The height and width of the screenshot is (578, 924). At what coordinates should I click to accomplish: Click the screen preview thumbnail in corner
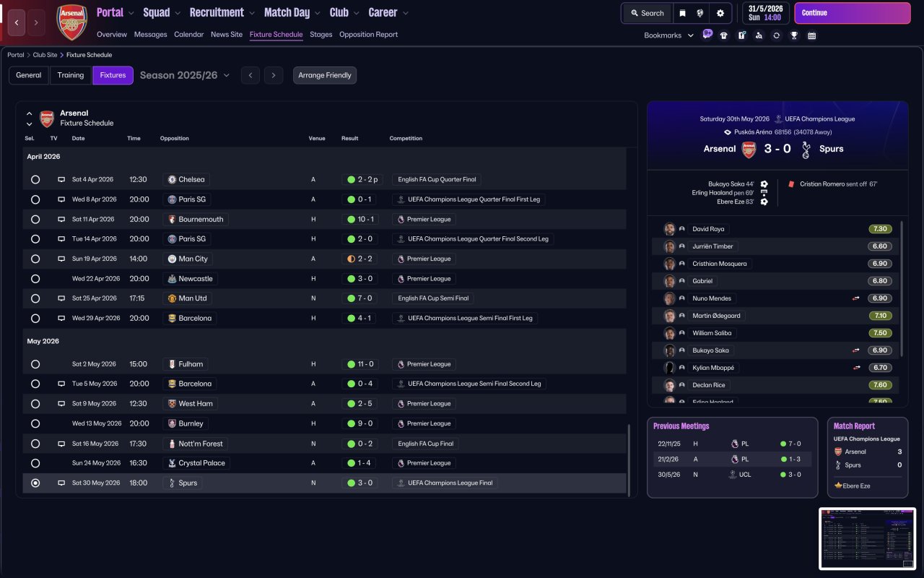(867, 538)
